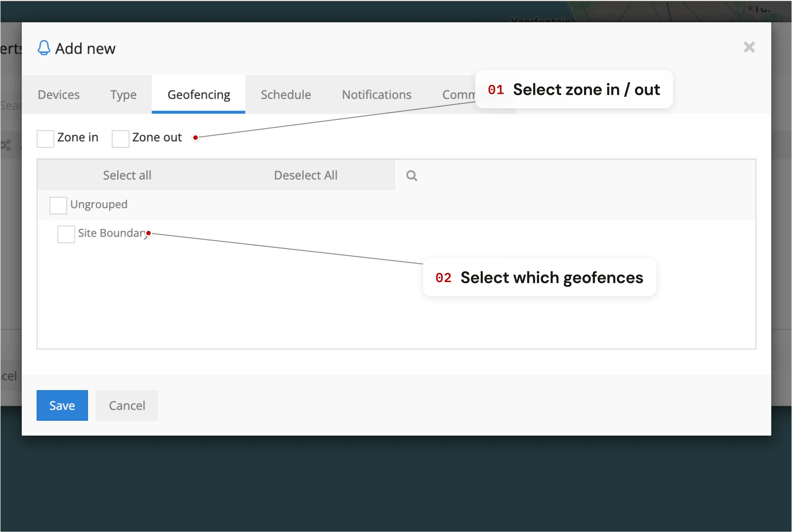Image resolution: width=792 pixels, height=532 pixels.
Task: Cancel the Add new dialog
Action: coord(127,406)
